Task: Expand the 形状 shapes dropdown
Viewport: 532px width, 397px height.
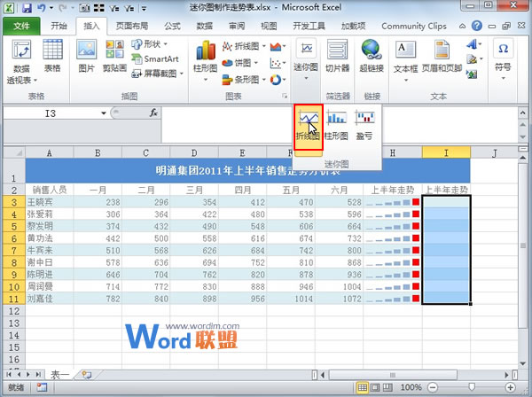Action: tap(153, 43)
